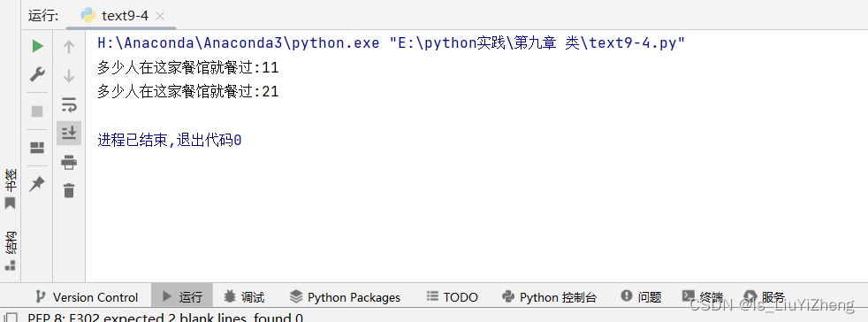Image resolution: width=868 pixels, height=322 pixels.
Task: Open the 调试 debug tool window
Action: [244, 297]
